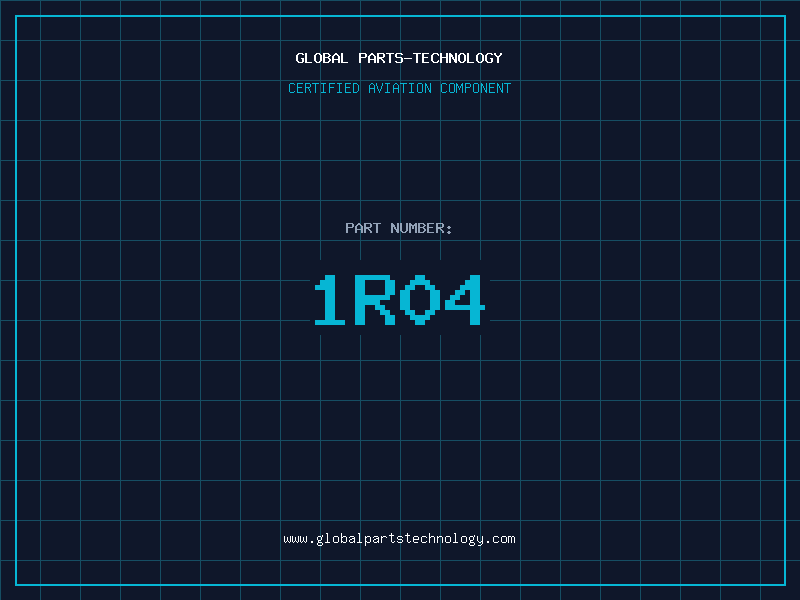Select the word NUMBER: in the label
The height and width of the screenshot is (600, 800).
pyautogui.click(x=421, y=228)
